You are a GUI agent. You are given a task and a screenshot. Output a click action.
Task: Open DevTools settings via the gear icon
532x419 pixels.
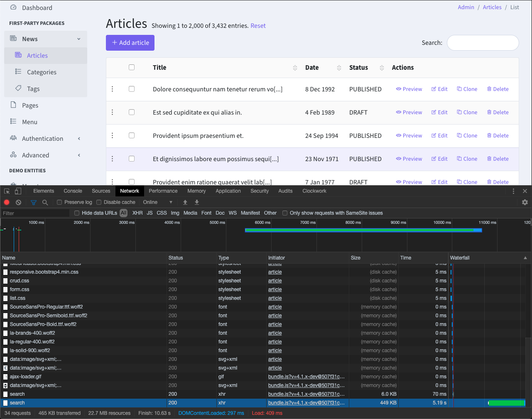525,202
